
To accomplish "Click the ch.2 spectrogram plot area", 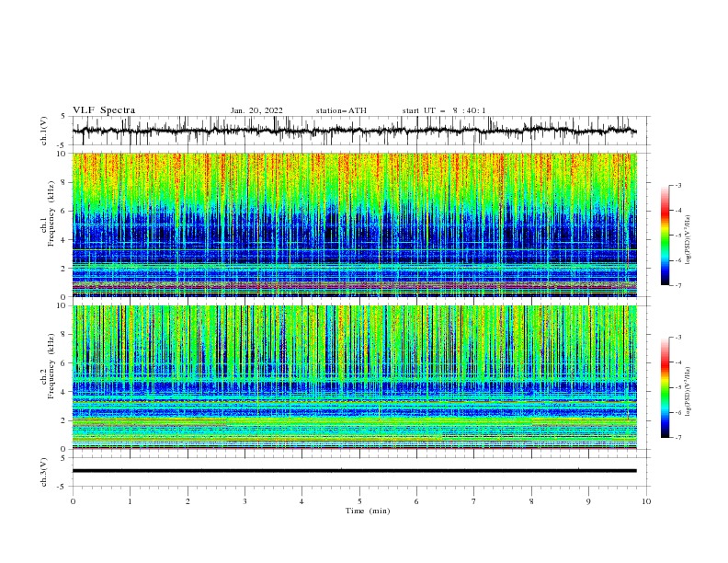I will [354, 377].
